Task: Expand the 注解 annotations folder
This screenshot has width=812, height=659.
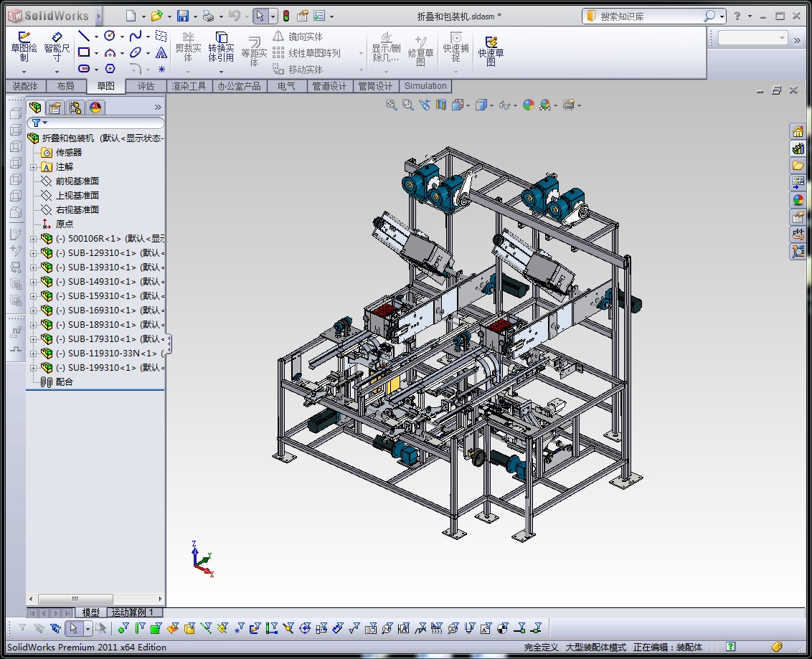Action: click(x=33, y=167)
